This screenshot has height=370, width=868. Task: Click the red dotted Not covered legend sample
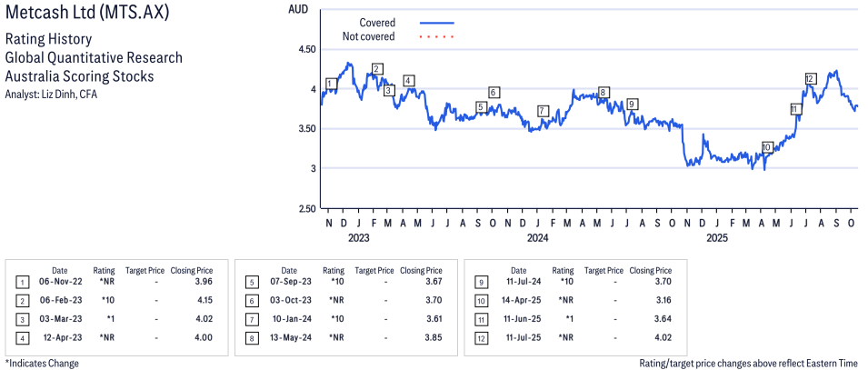(436, 37)
